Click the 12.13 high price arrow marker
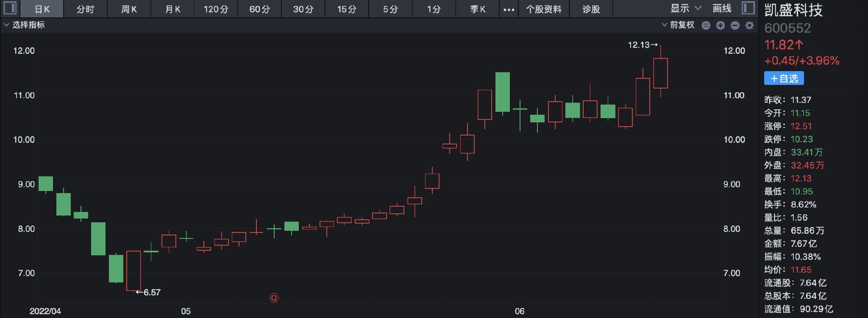This screenshot has width=868, height=318. (x=643, y=45)
